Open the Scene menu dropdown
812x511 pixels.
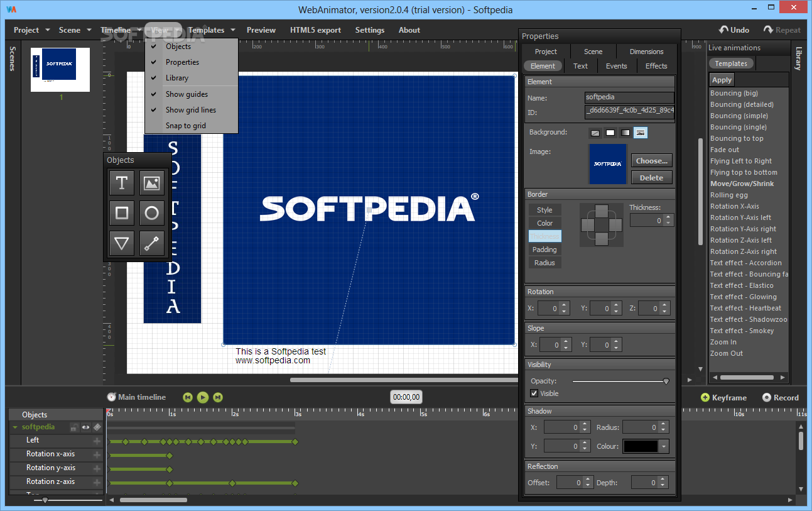(75, 30)
